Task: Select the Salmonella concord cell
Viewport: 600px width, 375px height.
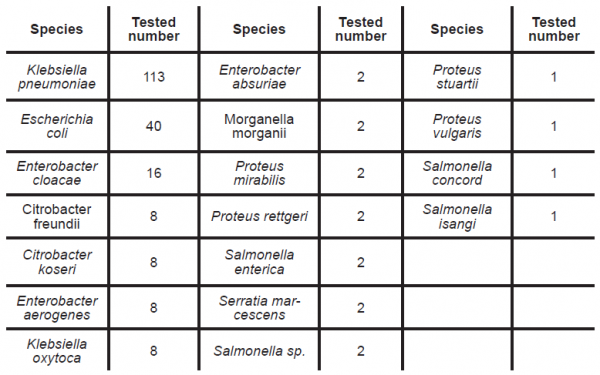Action: click(457, 173)
